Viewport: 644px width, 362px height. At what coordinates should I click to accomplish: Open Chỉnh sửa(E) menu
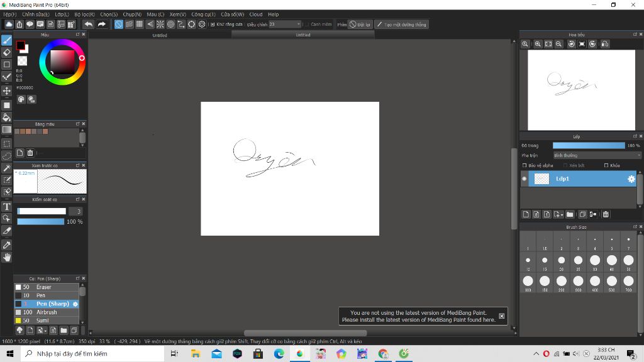point(36,14)
